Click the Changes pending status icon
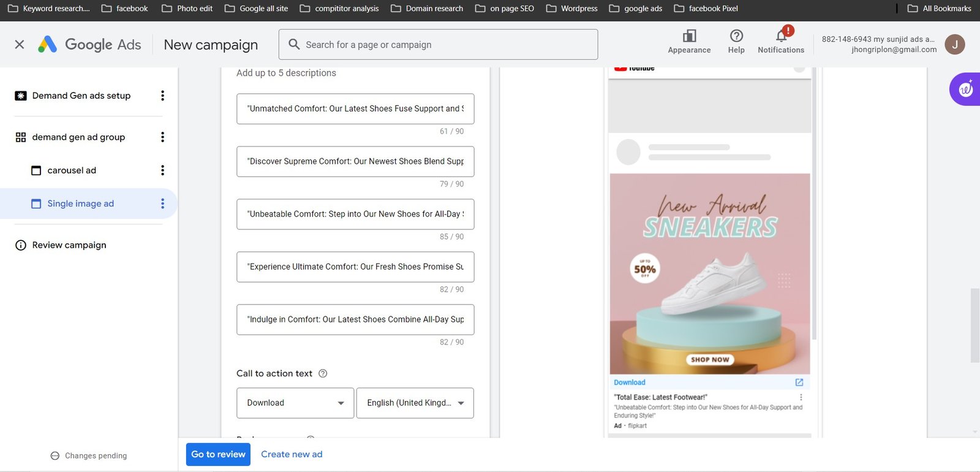 click(55, 455)
